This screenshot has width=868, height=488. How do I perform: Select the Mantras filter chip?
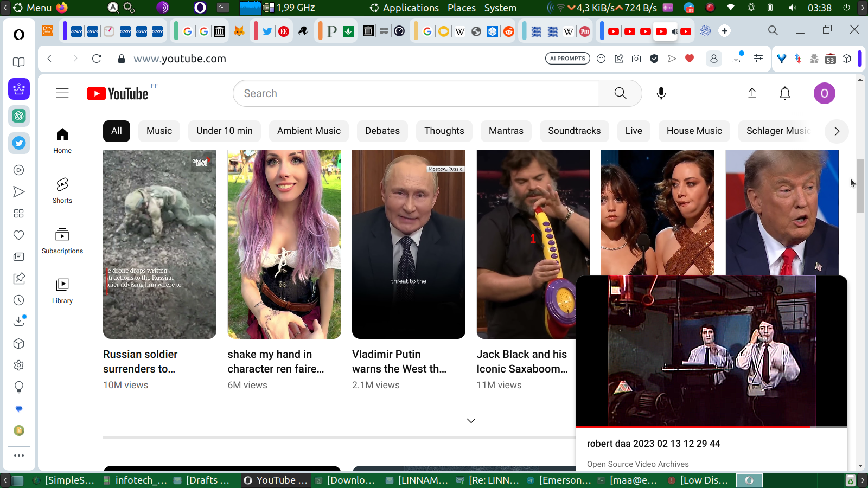(x=506, y=131)
